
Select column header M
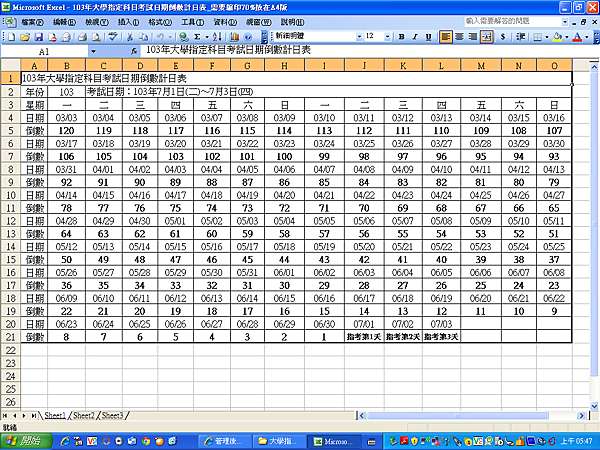pos(481,65)
